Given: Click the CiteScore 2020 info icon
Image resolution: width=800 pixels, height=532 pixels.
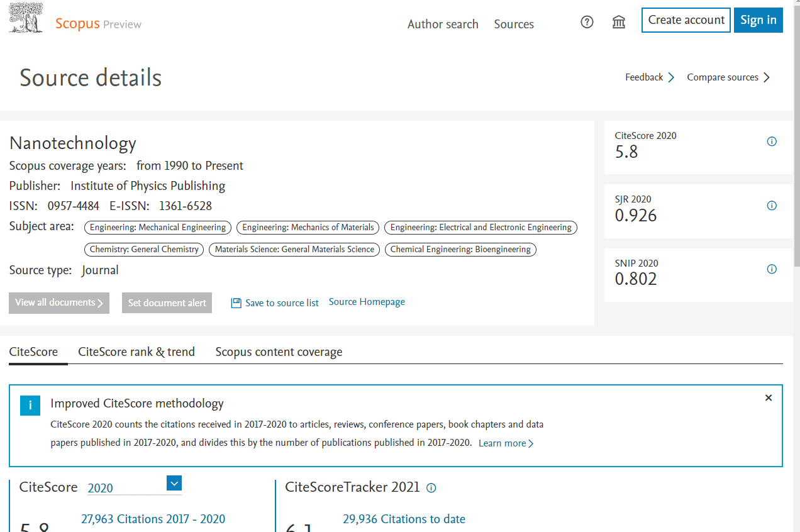Looking at the screenshot, I should click(772, 141).
